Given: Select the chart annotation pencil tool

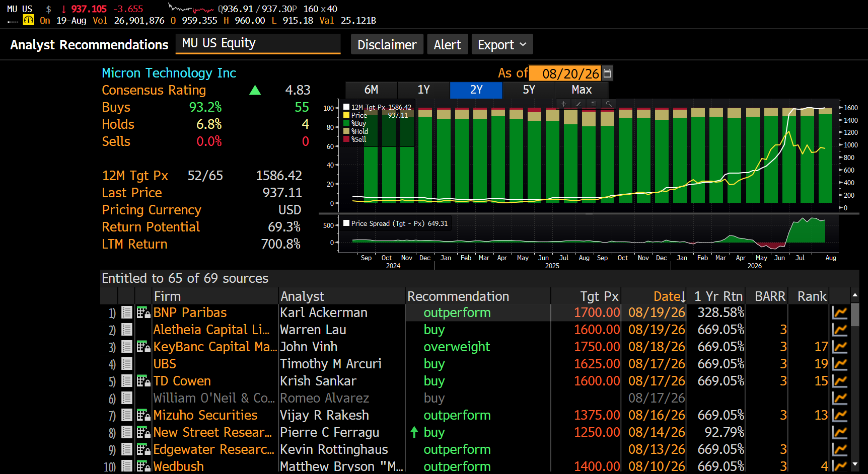Looking at the screenshot, I should coord(578,104).
